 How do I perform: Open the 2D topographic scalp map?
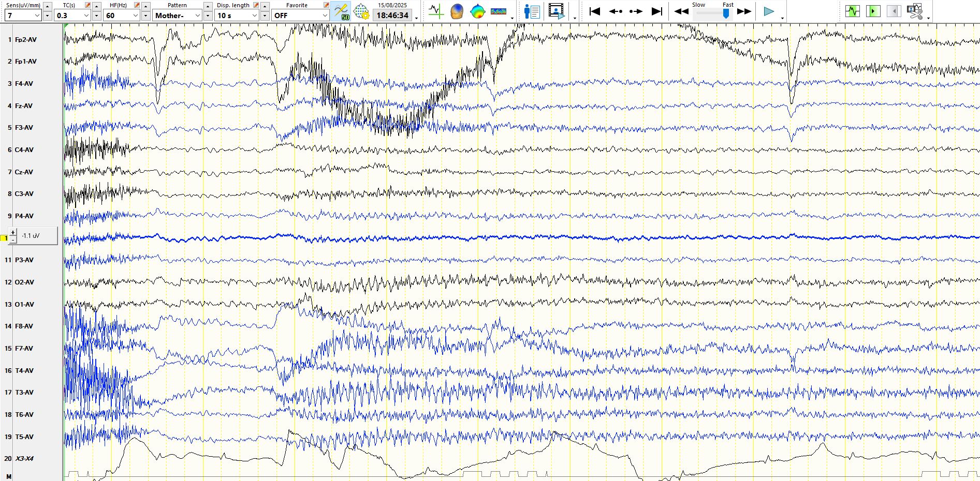click(x=477, y=11)
